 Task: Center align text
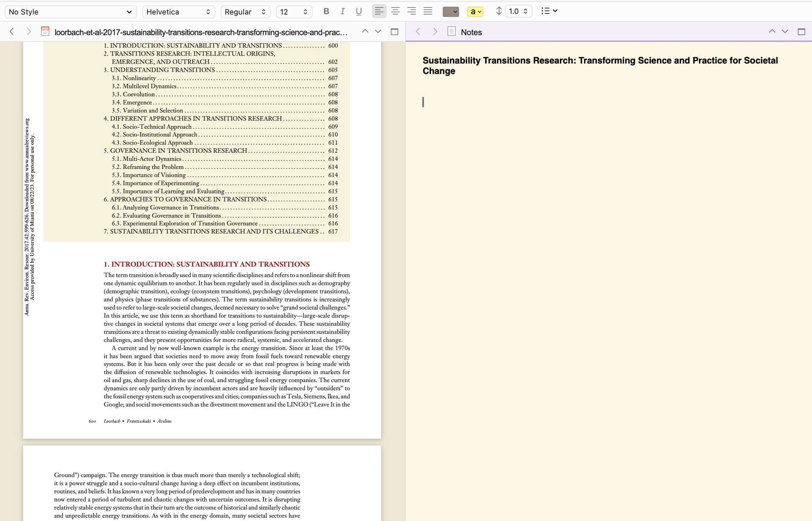click(395, 11)
